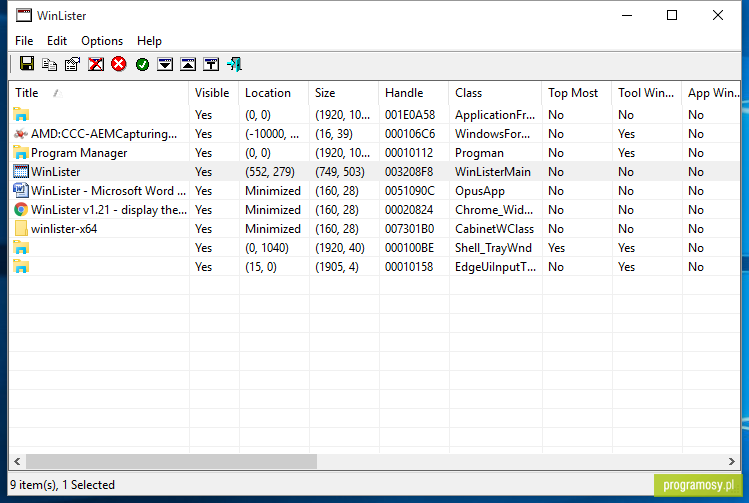Open the Properties toolbar icon
This screenshot has height=503, width=749.
73,64
